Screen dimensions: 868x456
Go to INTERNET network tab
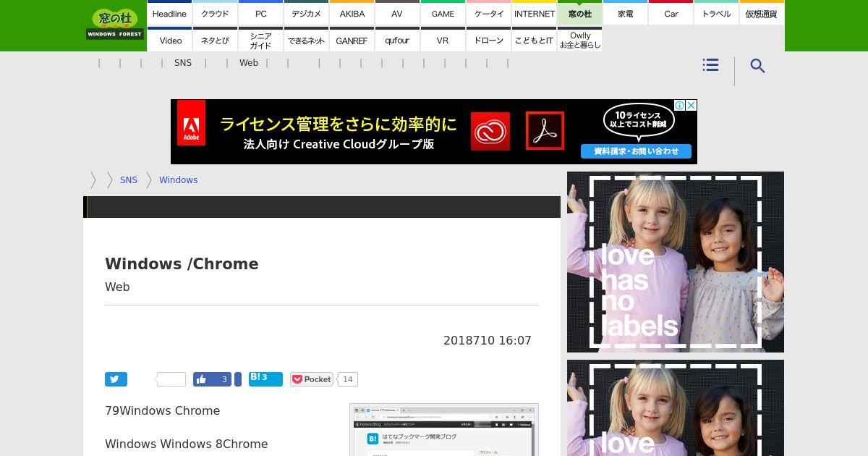[534, 13]
